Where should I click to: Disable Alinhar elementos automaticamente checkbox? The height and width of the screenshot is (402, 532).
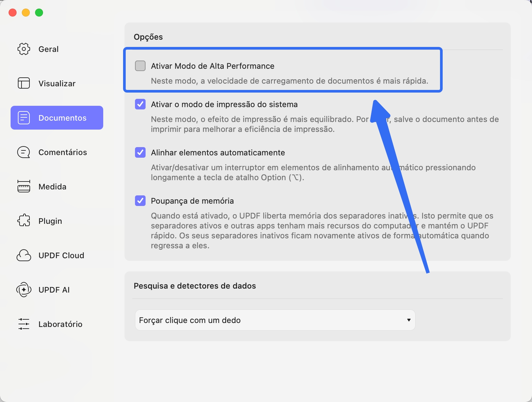140,152
